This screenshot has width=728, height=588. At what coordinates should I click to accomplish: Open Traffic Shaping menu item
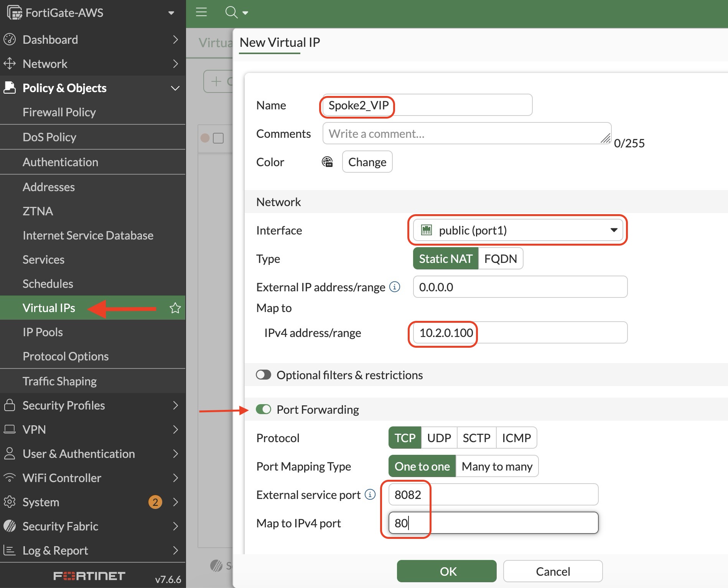[92, 381]
